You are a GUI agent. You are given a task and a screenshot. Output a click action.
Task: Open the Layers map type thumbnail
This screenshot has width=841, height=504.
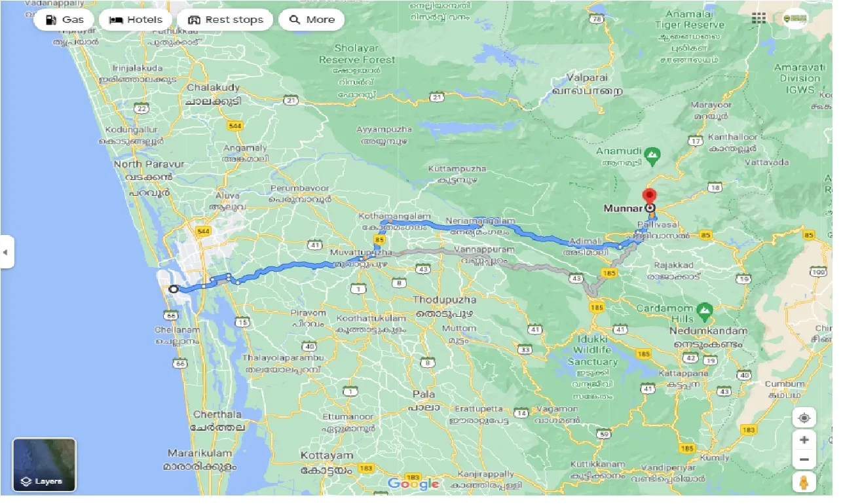tap(45, 465)
